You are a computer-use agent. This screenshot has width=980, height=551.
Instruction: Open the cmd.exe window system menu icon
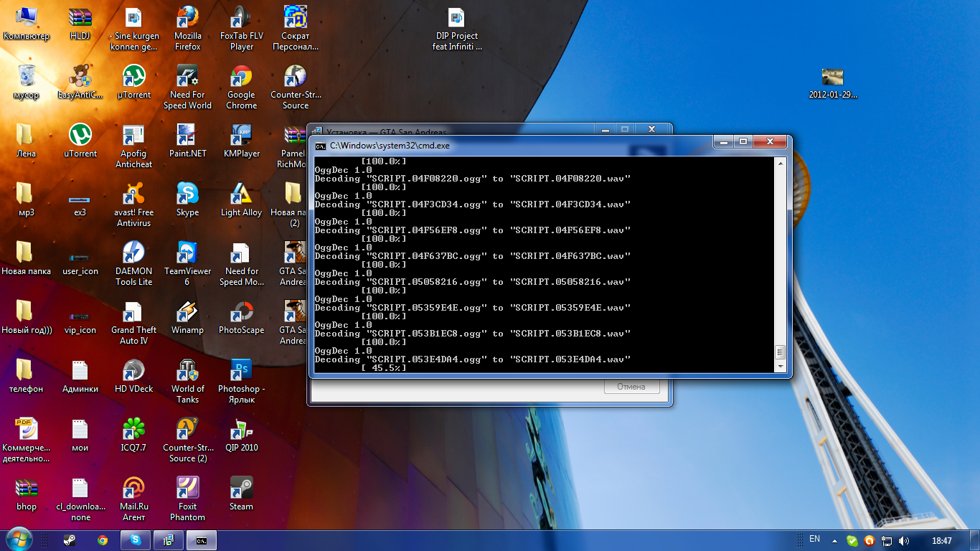[x=321, y=146]
